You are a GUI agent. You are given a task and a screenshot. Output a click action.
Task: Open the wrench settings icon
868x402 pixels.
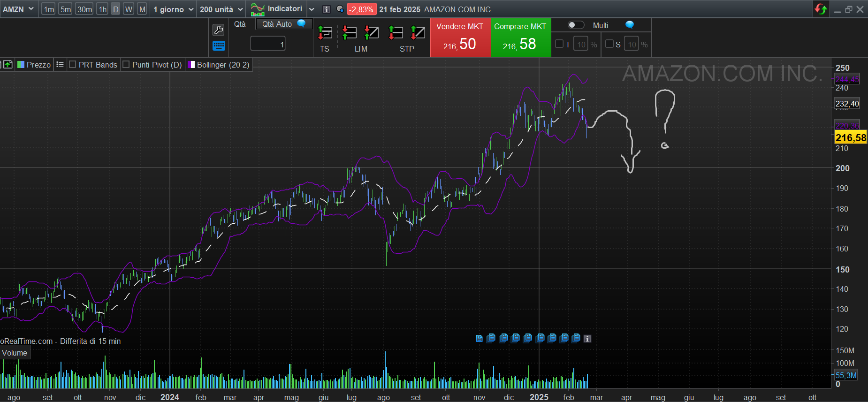(219, 30)
